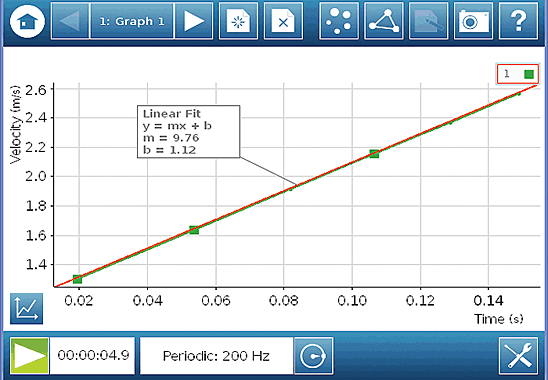
Task: Click the 0.14 tick on time axis
Action: [489, 300]
